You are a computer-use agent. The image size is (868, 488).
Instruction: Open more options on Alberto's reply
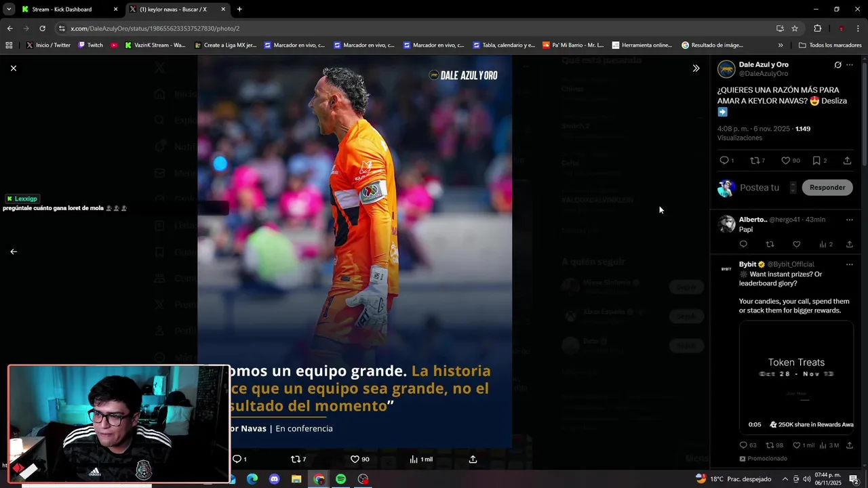(850, 220)
